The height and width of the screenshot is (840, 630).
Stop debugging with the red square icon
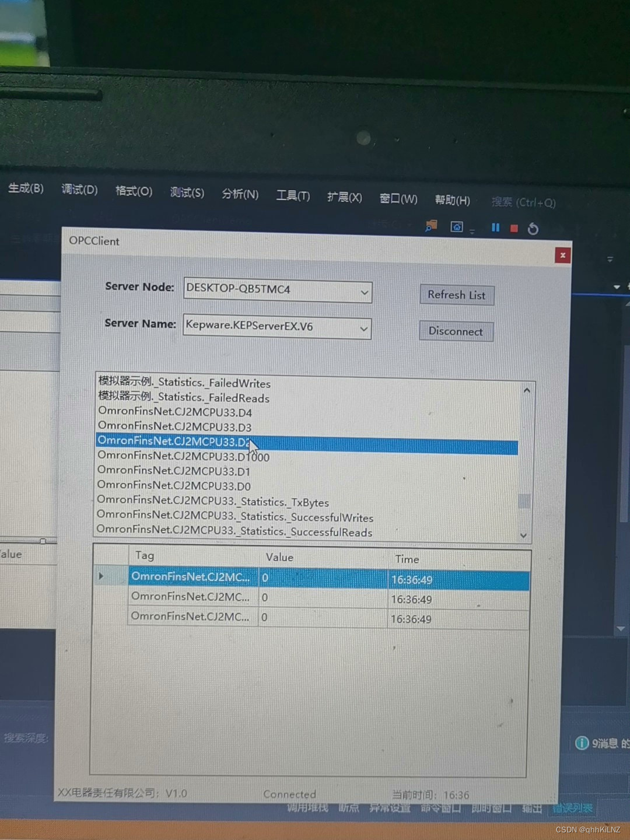pos(514,228)
